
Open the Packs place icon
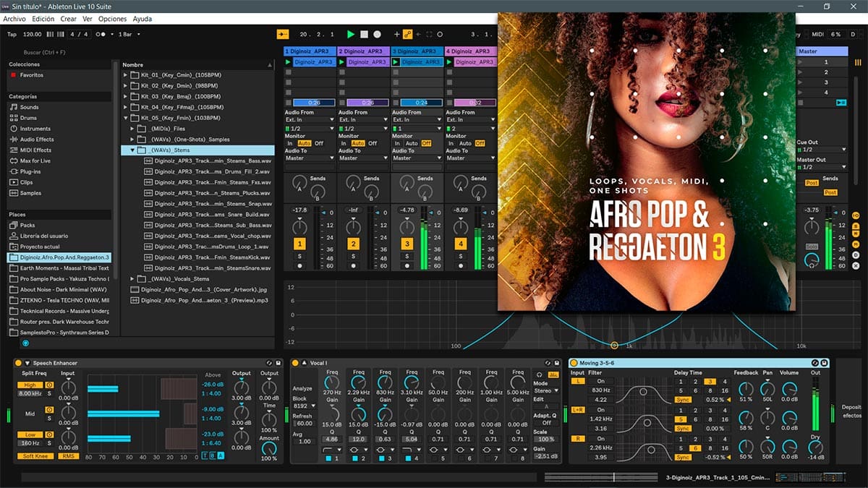pos(14,225)
